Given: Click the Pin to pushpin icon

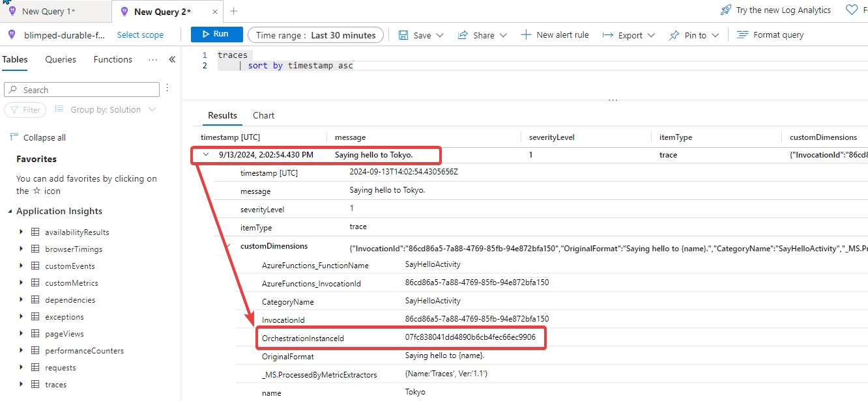Looking at the screenshot, I should coord(674,35).
